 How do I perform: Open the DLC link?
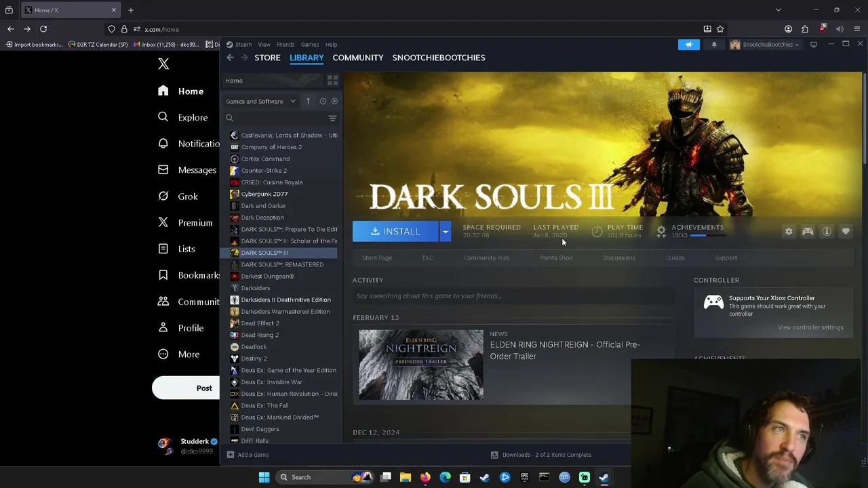pyautogui.click(x=428, y=258)
